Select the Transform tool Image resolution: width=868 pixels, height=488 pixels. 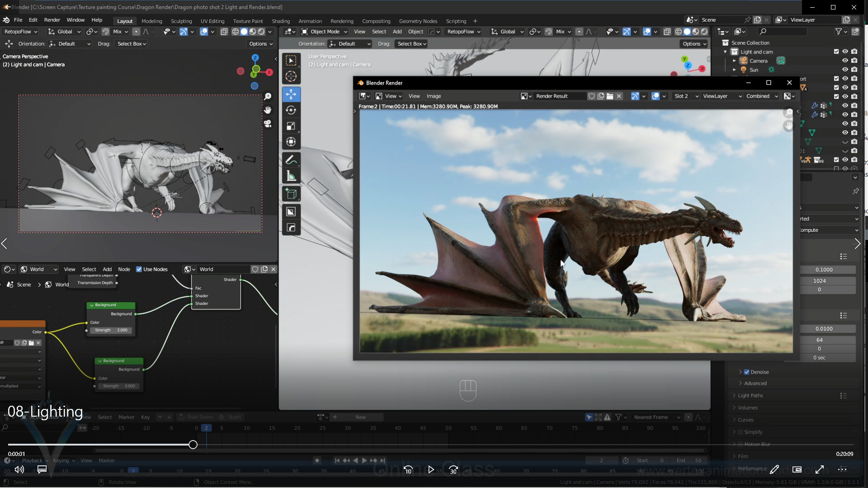tap(291, 142)
